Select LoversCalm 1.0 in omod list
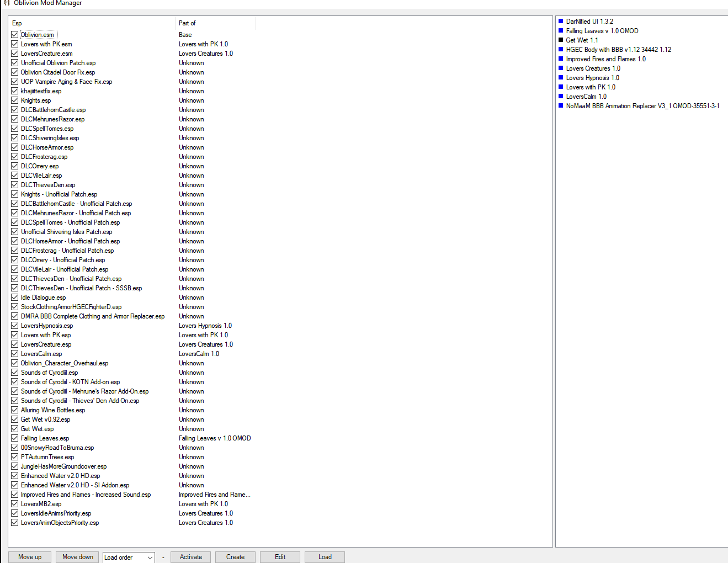This screenshot has width=728, height=563. [586, 97]
